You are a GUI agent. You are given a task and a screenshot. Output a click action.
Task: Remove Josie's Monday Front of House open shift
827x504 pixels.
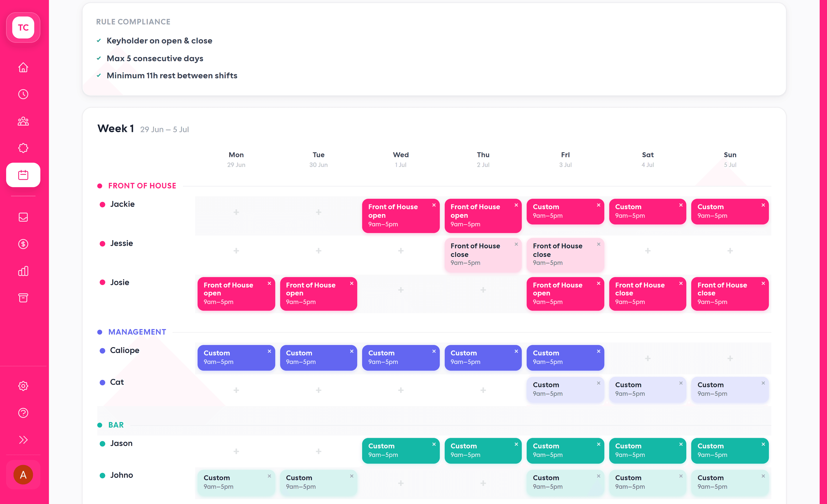(269, 283)
